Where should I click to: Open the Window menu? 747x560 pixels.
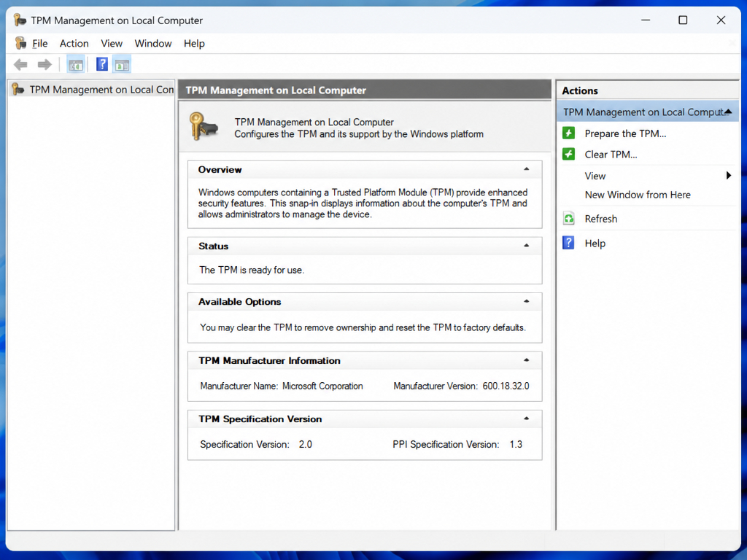point(153,43)
